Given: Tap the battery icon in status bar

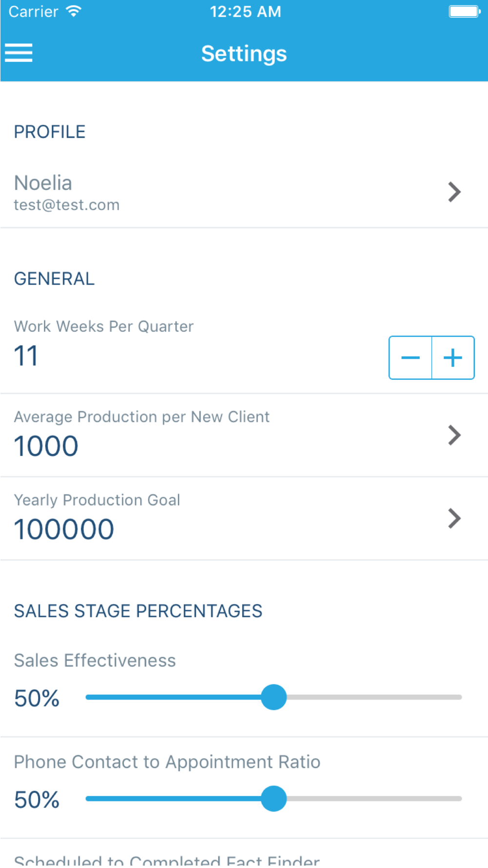Looking at the screenshot, I should (464, 11).
